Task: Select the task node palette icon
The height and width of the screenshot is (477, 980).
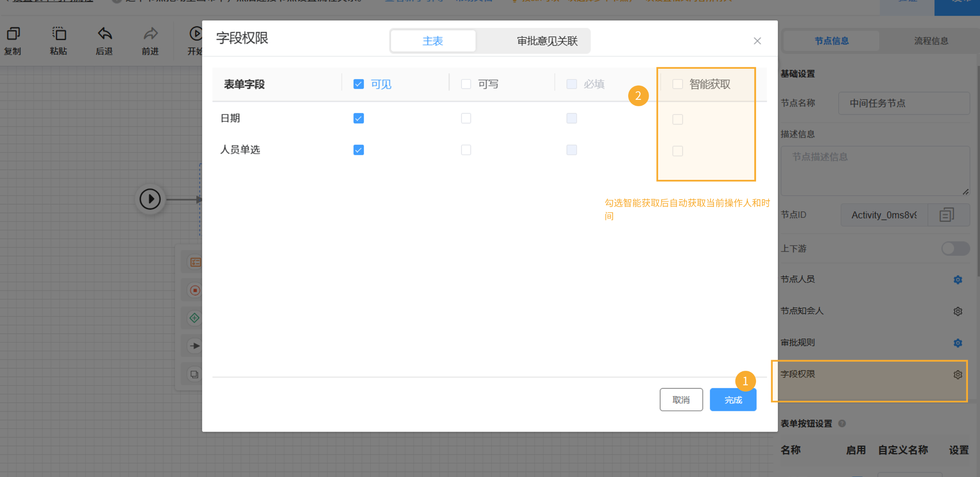Action: (x=195, y=262)
